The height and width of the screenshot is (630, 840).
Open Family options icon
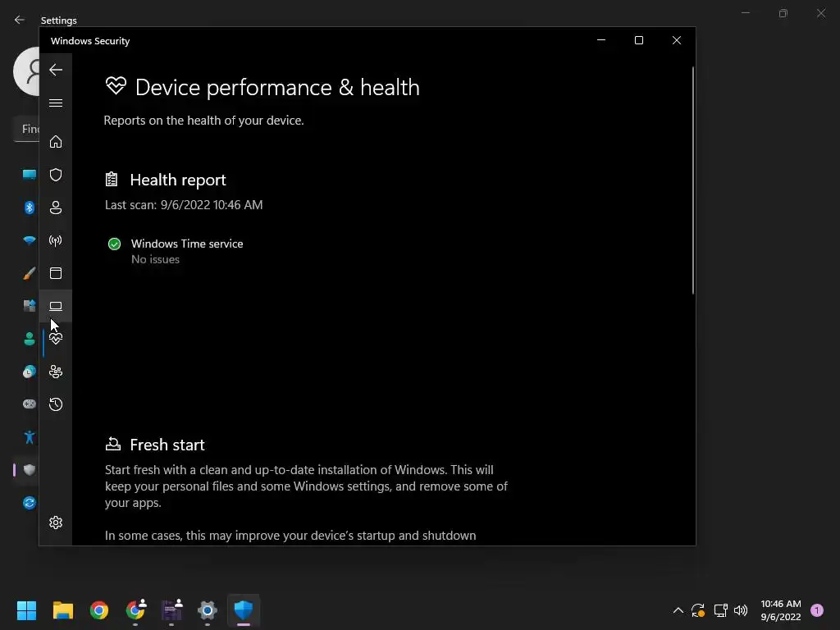(x=56, y=372)
